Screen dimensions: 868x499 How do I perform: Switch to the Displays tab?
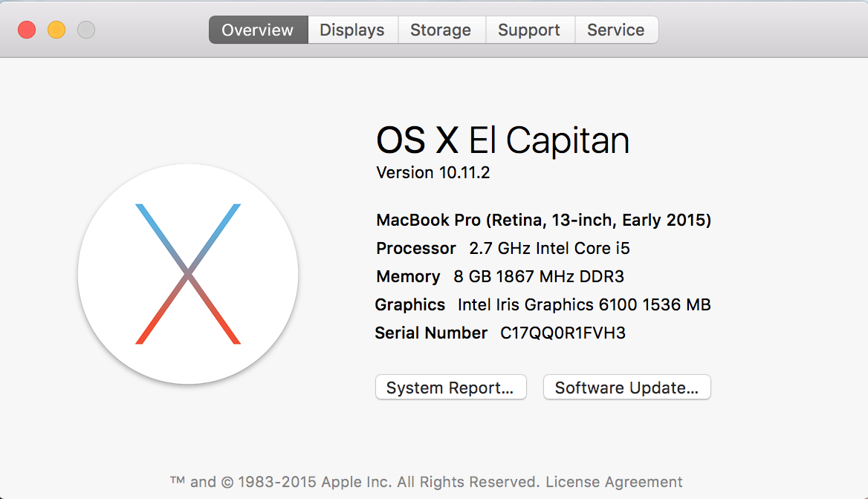pyautogui.click(x=352, y=30)
